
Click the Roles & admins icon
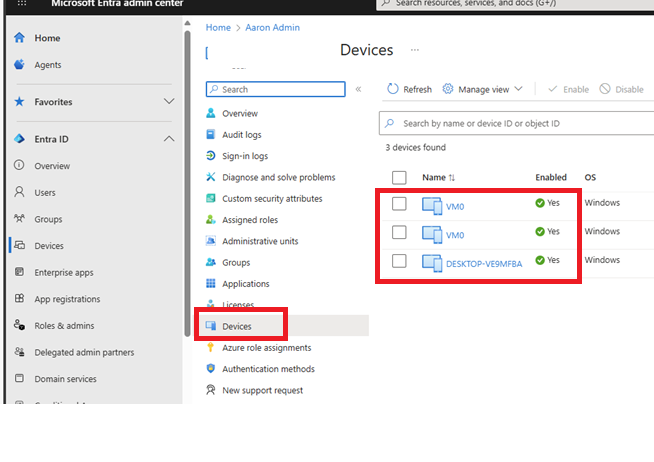(x=19, y=325)
